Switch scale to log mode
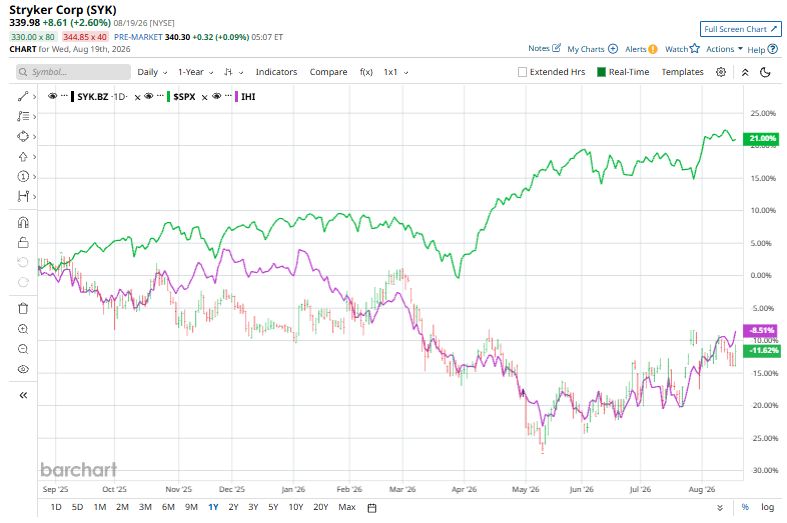 point(767,507)
